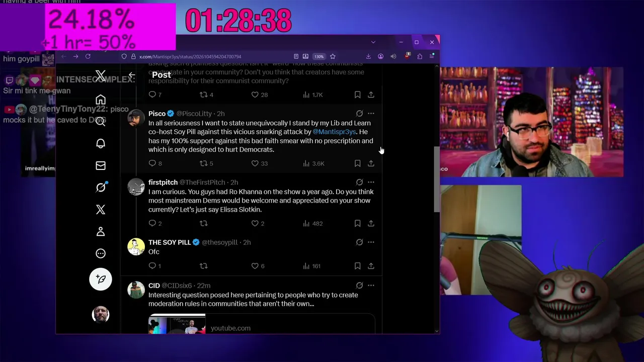Click the browser vertical scrollbar thumb

pos(437,179)
